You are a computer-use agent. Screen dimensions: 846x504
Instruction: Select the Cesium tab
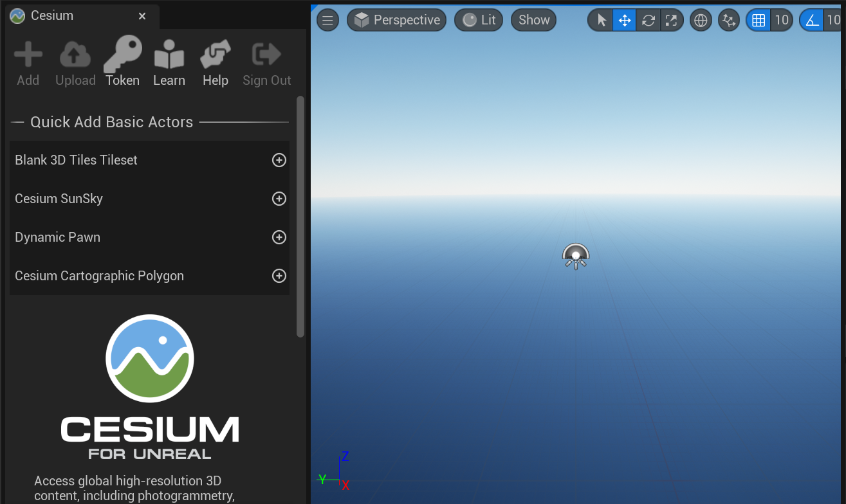(x=82, y=16)
